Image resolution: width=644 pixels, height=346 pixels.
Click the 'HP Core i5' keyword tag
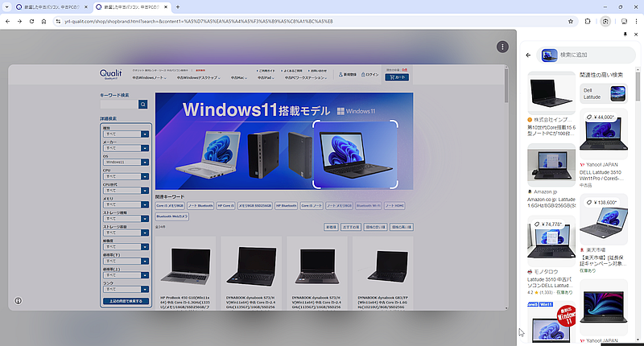click(226, 206)
